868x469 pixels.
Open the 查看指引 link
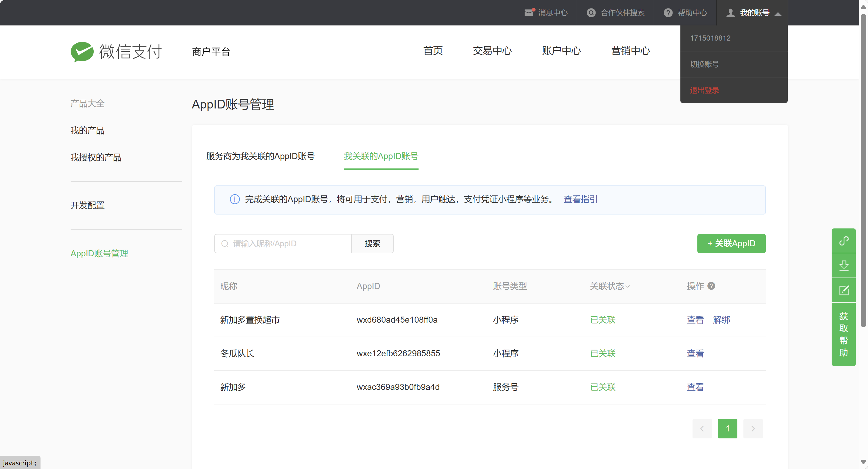click(580, 199)
